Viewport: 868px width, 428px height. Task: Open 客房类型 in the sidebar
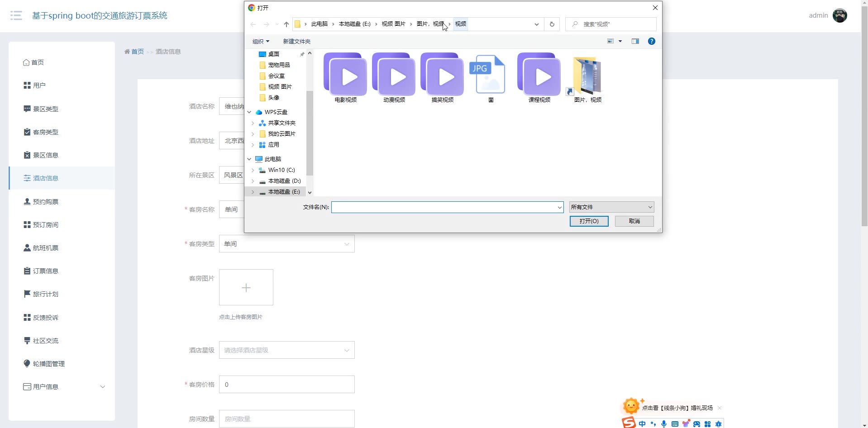(x=62, y=132)
